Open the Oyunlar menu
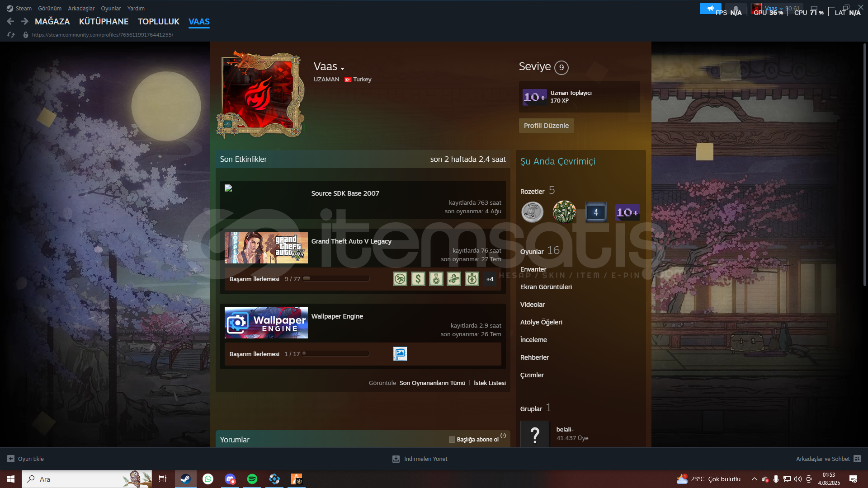 [x=111, y=8]
